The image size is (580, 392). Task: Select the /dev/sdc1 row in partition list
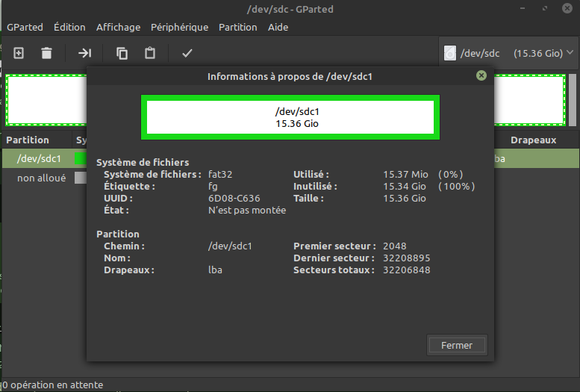(x=39, y=158)
